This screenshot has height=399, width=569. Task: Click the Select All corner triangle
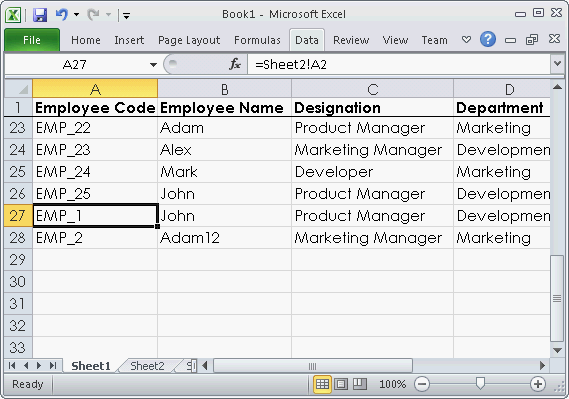click(18, 89)
